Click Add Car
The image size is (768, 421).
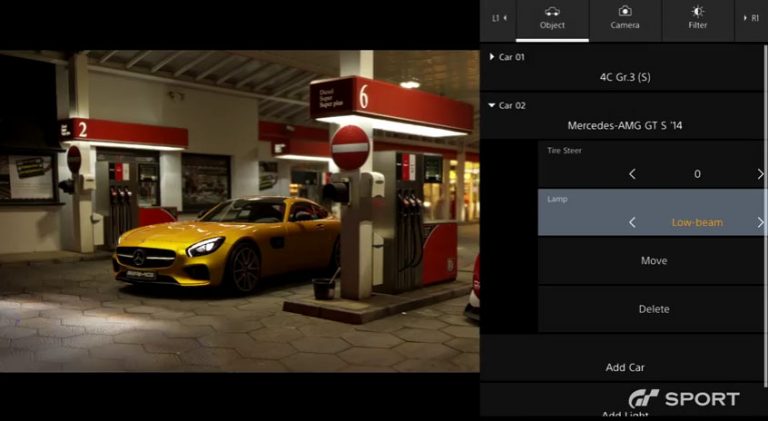click(x=625, y=367)
